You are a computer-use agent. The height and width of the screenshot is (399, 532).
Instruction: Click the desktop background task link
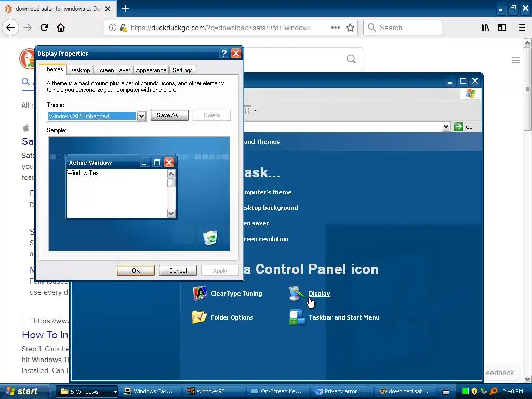[x=271, y=208]
